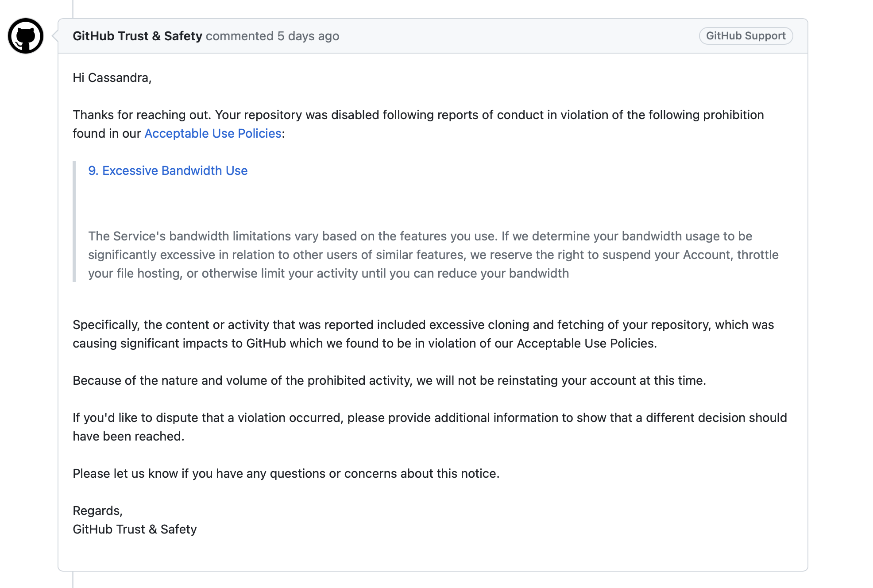Screen dimensions: 873x588
Task: Click the gray blockquote bar on left
Action: (x=74, y=221)
